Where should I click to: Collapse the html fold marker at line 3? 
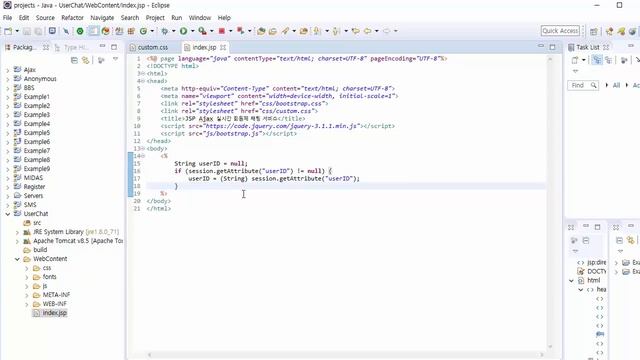point(142,73)
